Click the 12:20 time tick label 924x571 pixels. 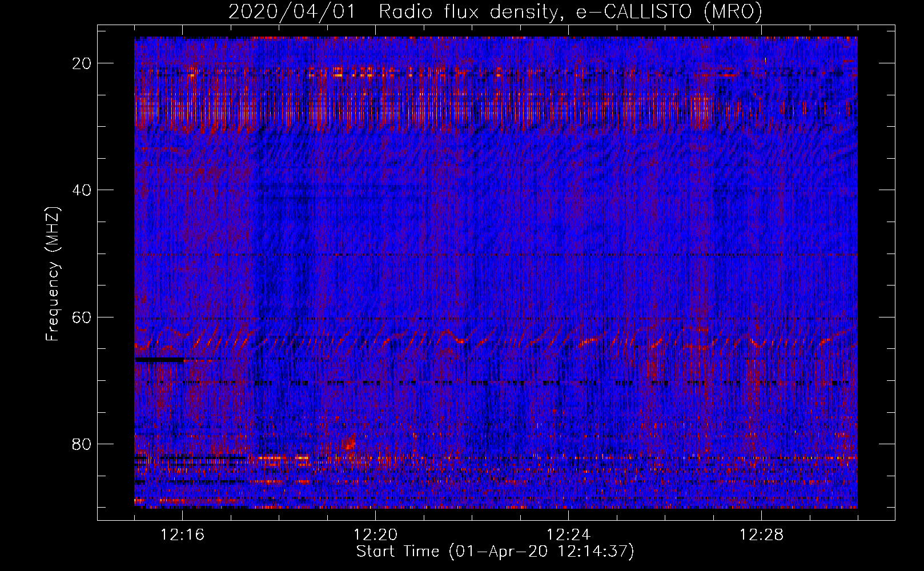[x=376, y=535]
